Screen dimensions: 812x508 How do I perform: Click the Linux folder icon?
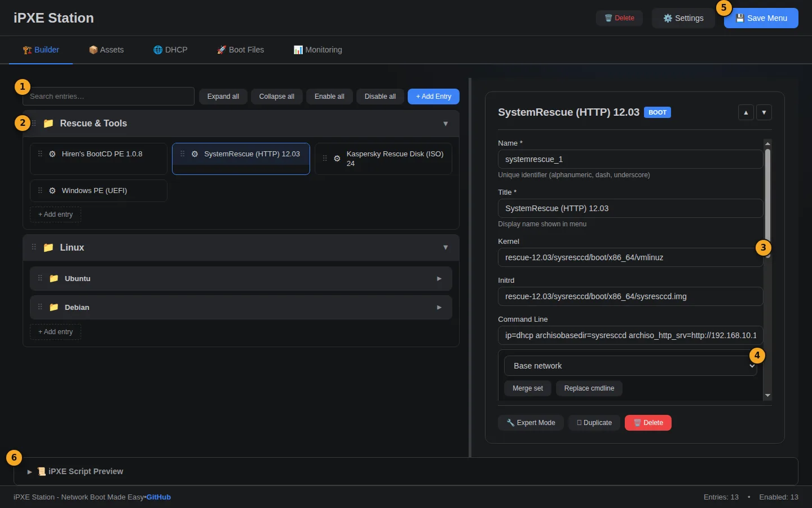[48, 248]
